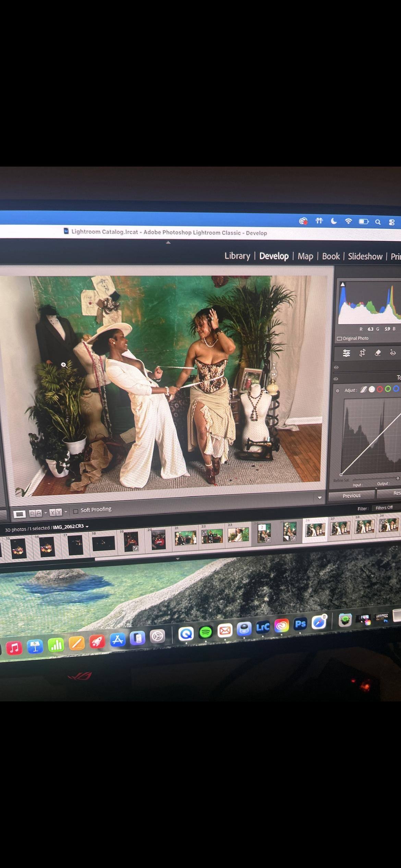Select the red channel curve circle
Viewport: 401px width, 868px height.
380,389
